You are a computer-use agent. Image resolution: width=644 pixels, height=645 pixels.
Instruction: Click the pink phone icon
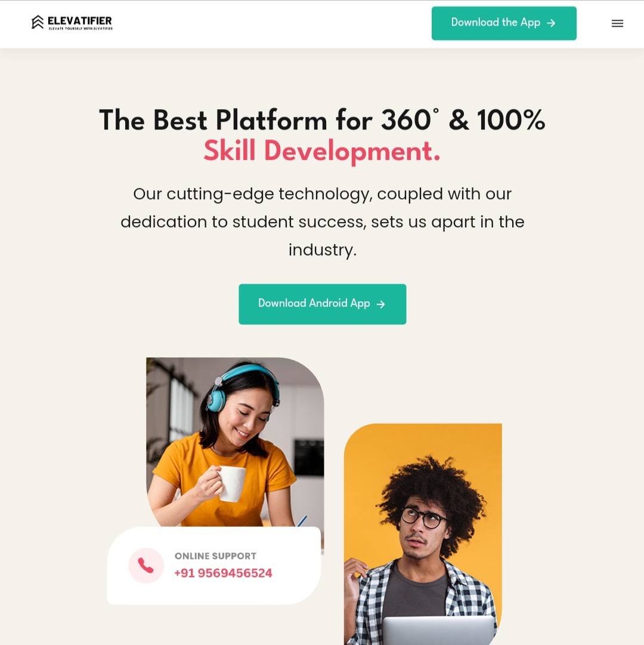pos(146,565)
